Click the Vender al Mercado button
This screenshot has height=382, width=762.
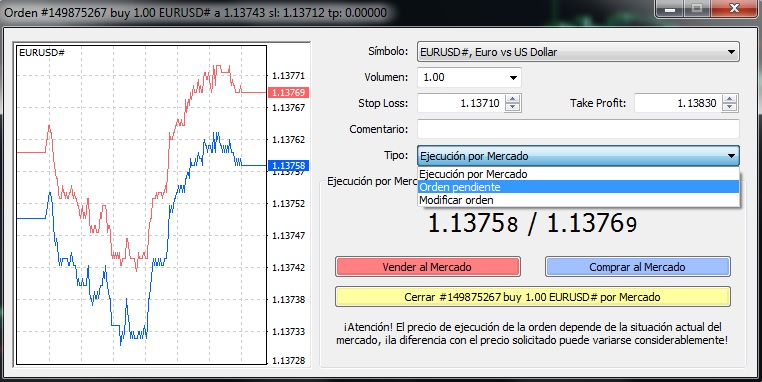tap(428, 267)
